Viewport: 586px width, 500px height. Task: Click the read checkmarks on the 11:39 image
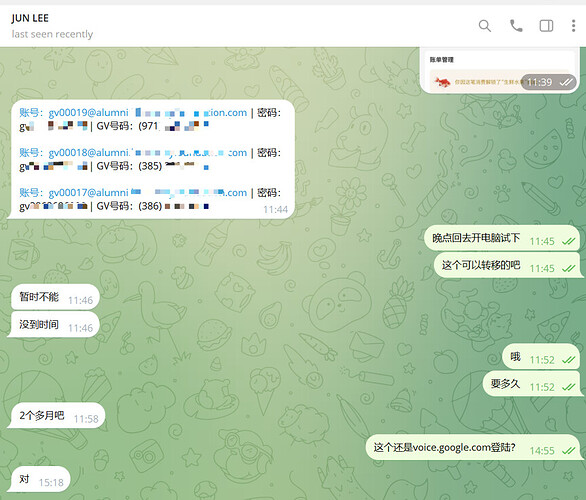pyautogui.click(x=566, y=82)
